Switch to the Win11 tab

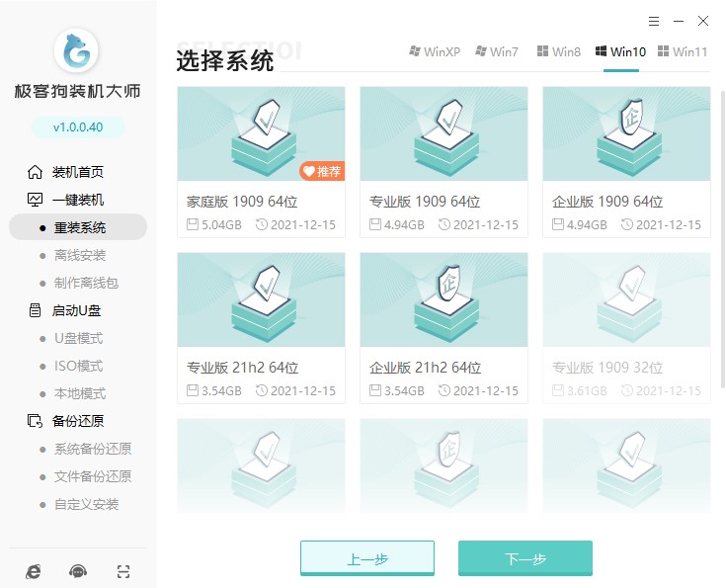coord(683,51)
